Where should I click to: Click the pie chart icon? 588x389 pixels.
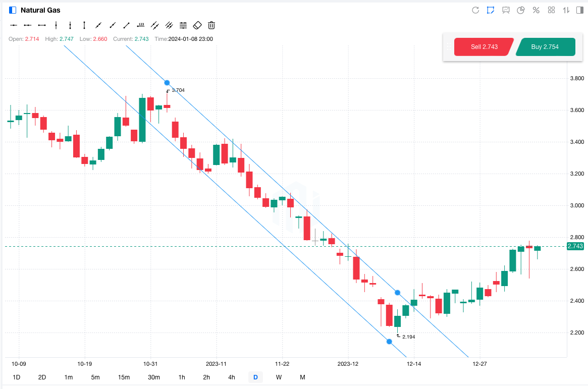(x=521, y=10)
